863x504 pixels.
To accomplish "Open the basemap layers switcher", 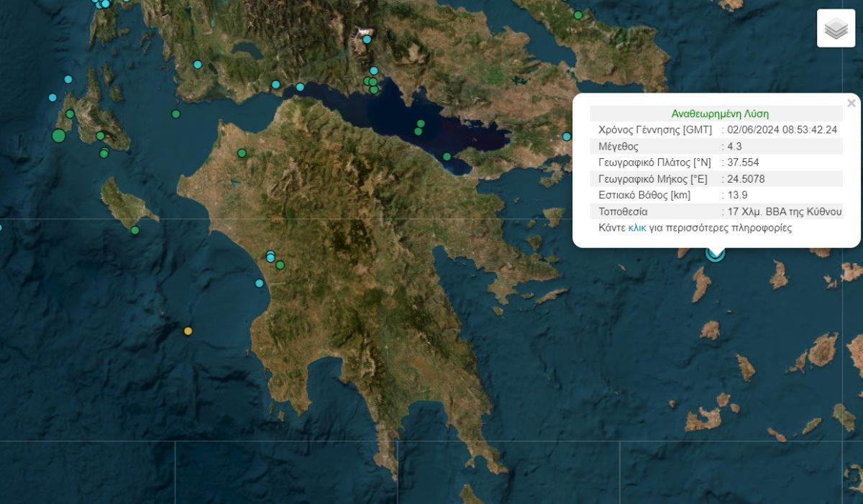I will [x=835, y=27].
